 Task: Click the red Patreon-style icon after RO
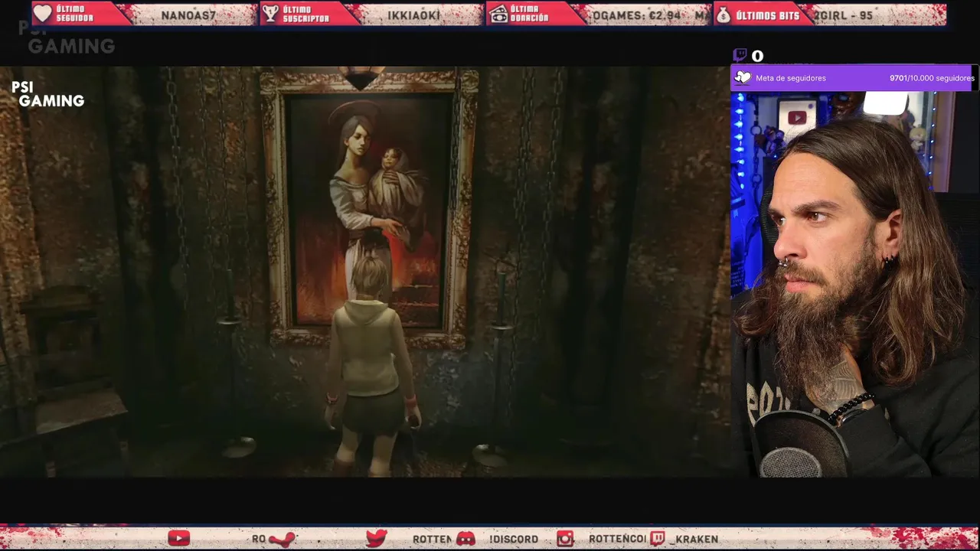click(282, 539)
